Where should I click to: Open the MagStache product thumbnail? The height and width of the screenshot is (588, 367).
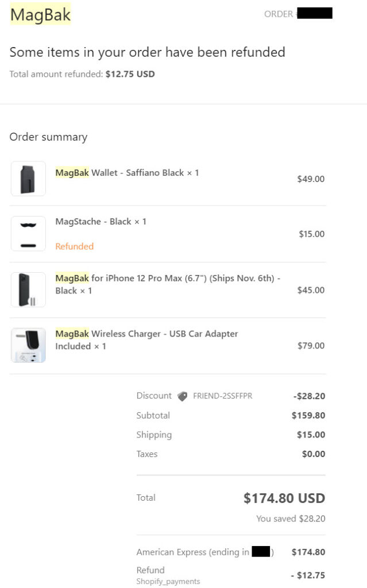28,234
